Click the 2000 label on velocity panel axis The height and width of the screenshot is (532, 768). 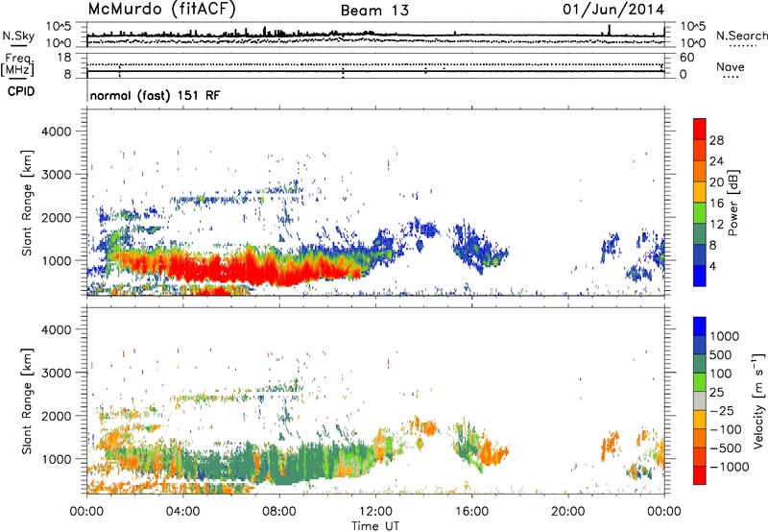[x=56, y=416]
